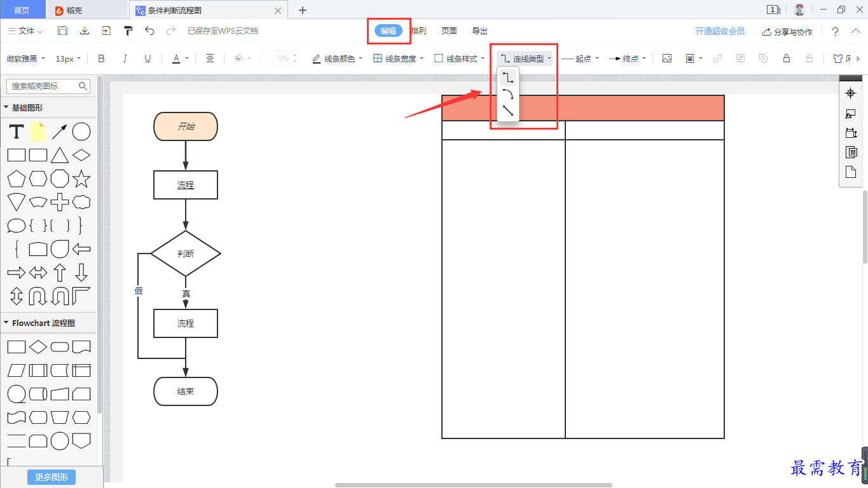Click the search magnifier in shape search
868x488 pixels.
point(83,86)
